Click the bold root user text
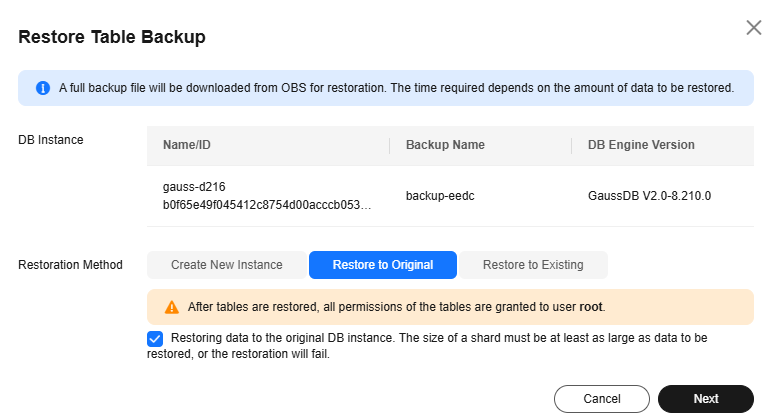 (x=591, y=307)
